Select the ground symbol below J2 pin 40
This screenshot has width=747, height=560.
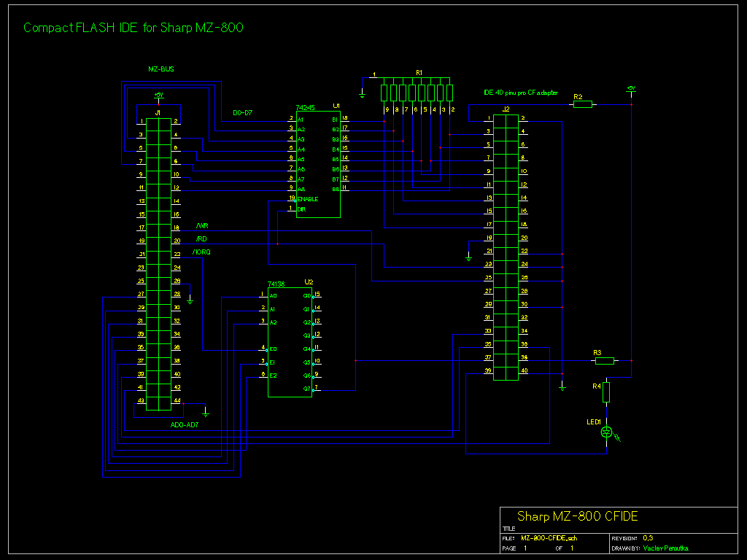562,387
